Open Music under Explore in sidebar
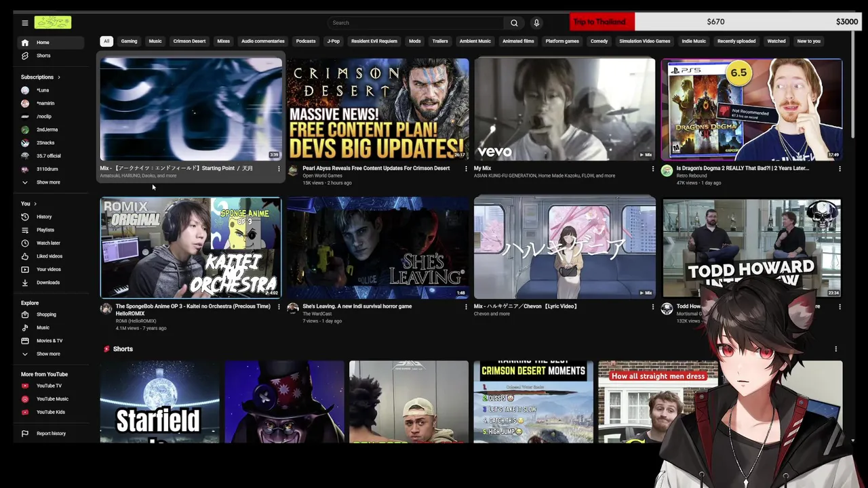868x488 pixels. click(51, 327)
